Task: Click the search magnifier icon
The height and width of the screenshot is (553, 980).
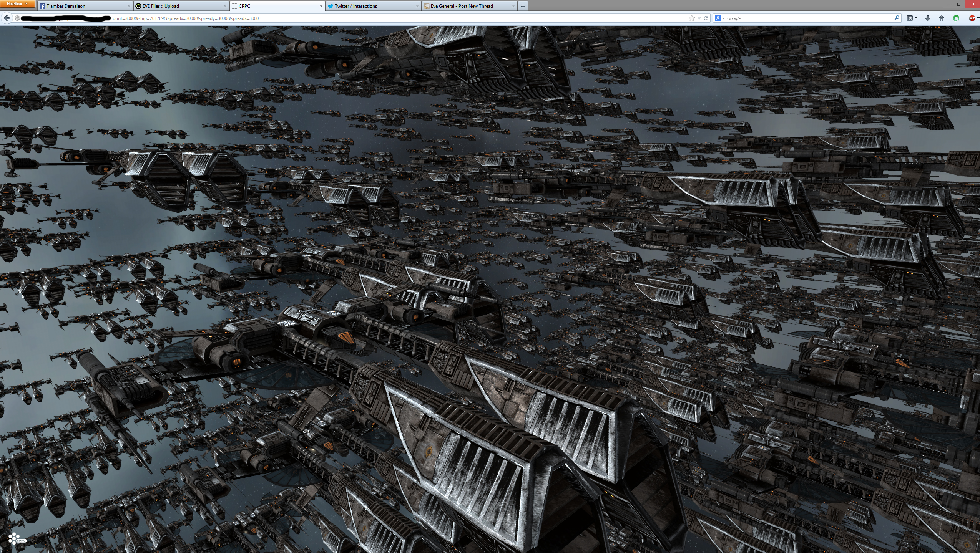Action: (x=897, y=18)
